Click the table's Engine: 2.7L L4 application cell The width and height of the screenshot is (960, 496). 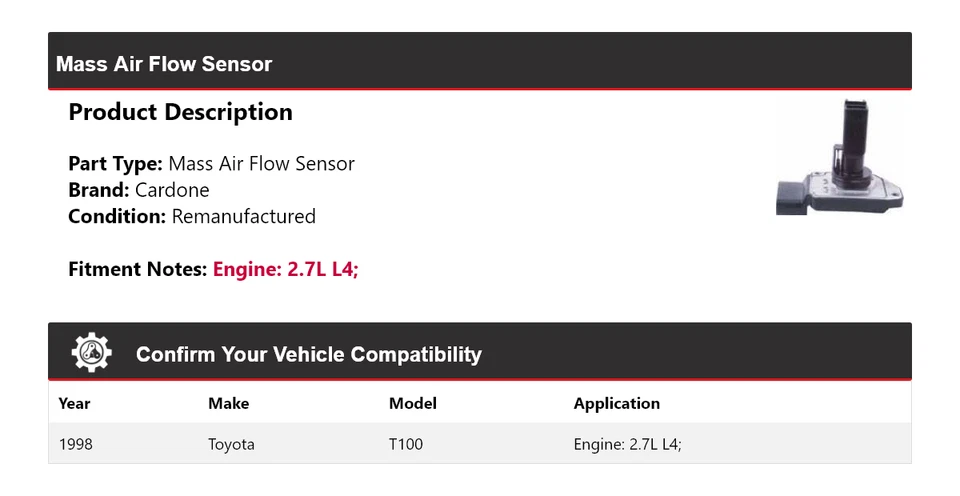(x=627, y=444)
